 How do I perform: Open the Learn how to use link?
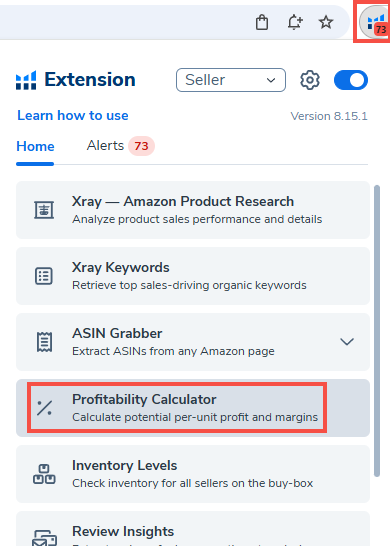[x=73, y=116]
